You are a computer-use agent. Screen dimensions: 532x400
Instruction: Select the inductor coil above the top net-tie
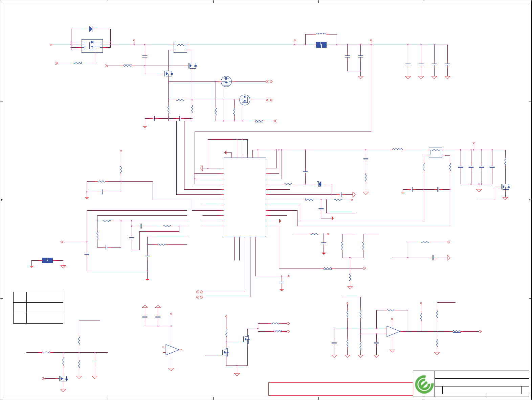[x=321, y=33]
